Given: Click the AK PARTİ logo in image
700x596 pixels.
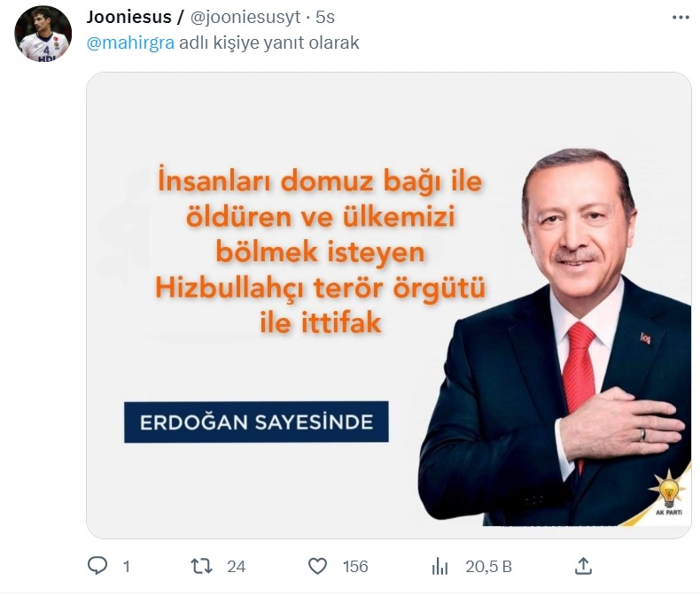Looking at the screenshot, I should coord(668,493).
